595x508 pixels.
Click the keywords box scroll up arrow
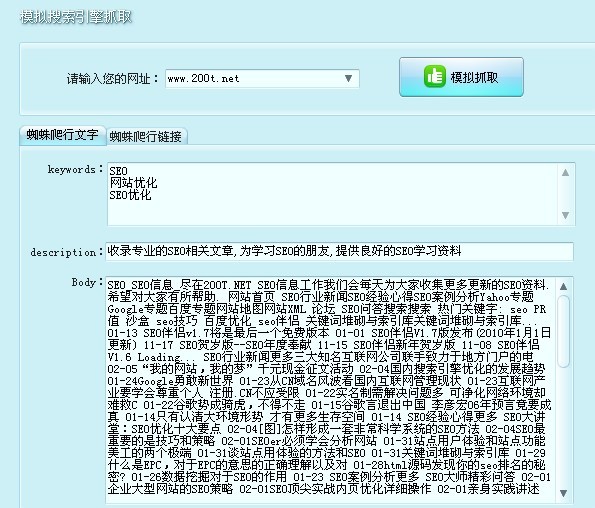565,173
